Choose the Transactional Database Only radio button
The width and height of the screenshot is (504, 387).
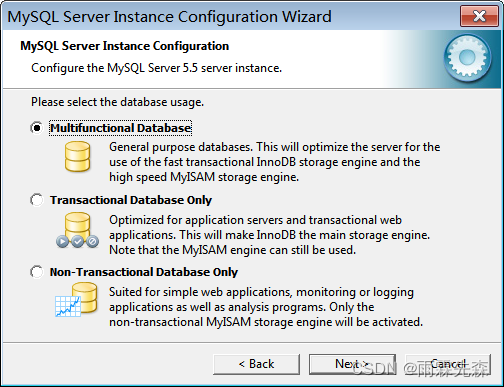click(37, 200)
